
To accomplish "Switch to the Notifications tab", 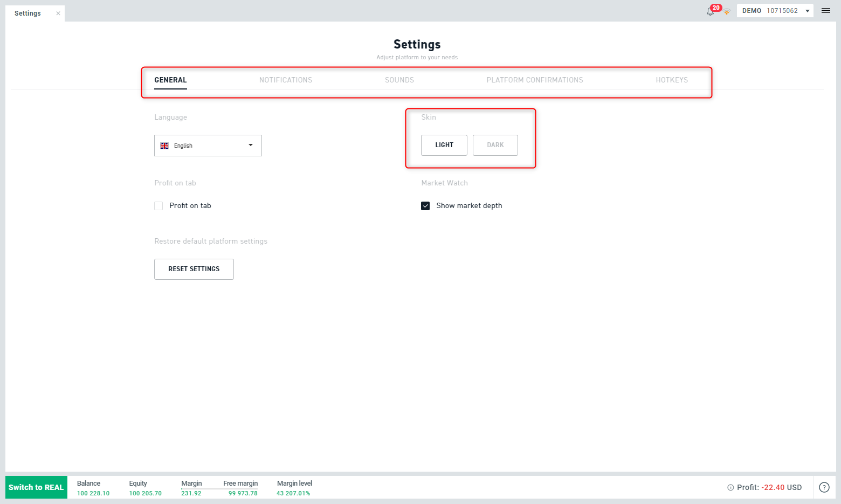I will pos(286,80).
